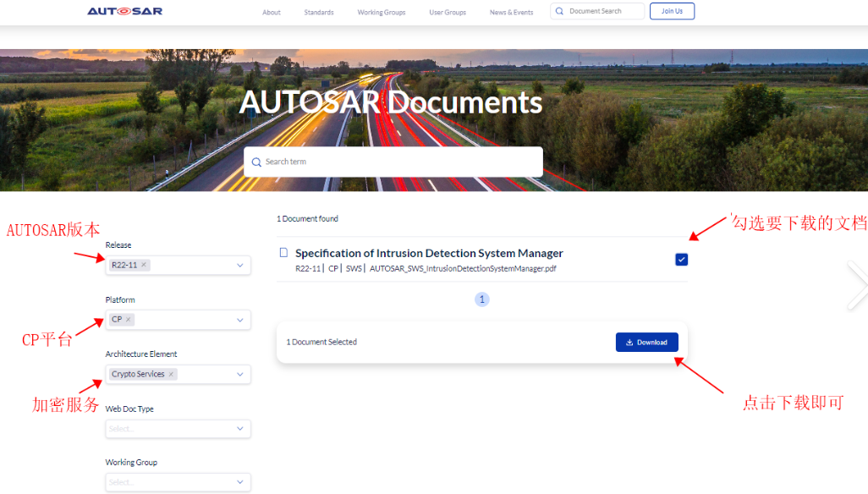The image size is (868, 494).
Task: Expand the Platform dropdown
Action: click(240, 320)
